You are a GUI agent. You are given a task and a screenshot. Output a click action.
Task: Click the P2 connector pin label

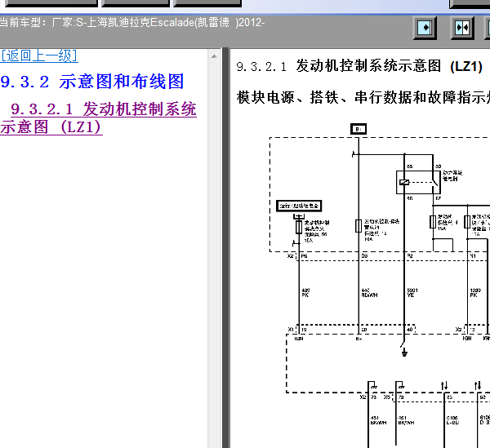[410, 256]
